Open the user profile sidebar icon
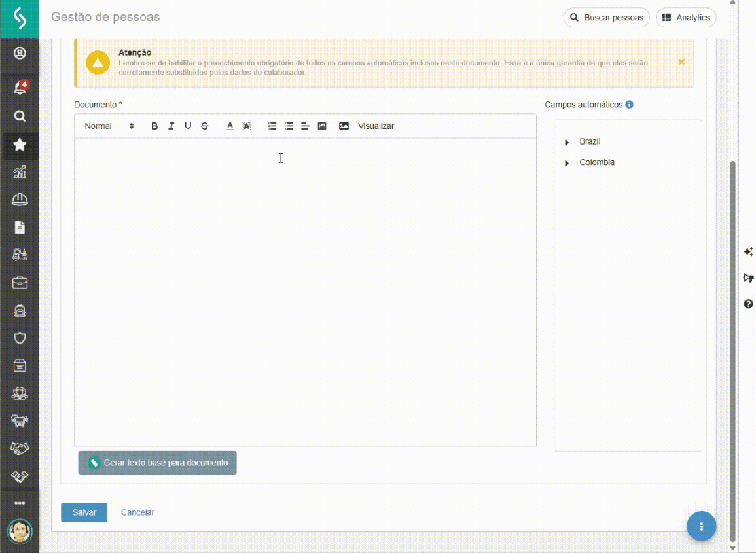The image size is (756, 553). coord(19,53)
